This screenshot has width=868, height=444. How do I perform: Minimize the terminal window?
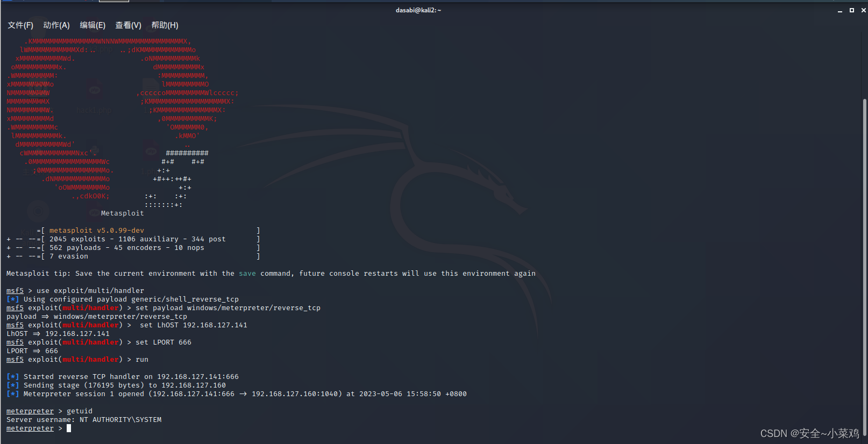840,10
